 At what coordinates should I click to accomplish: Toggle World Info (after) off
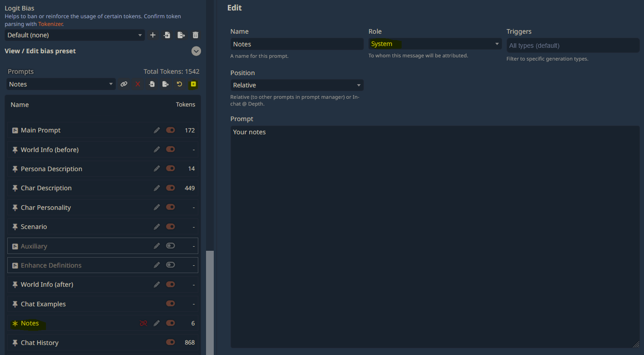(171, 284)
